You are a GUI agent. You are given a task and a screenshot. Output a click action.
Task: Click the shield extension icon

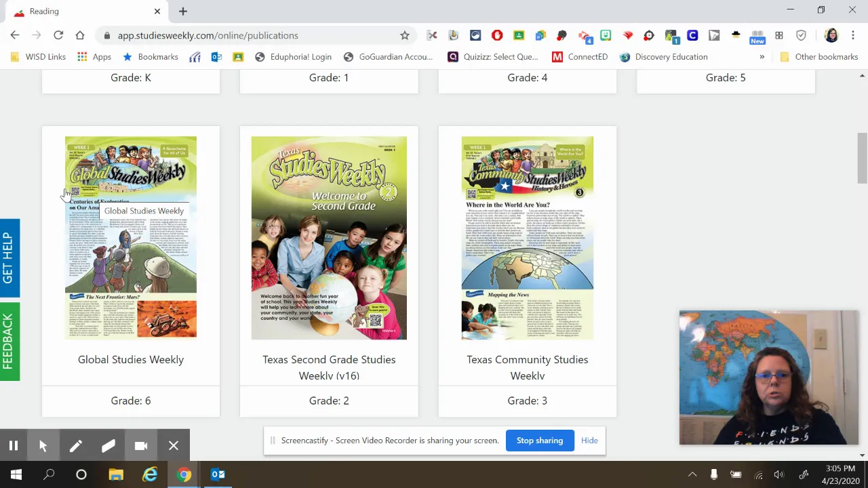(801, 35)
